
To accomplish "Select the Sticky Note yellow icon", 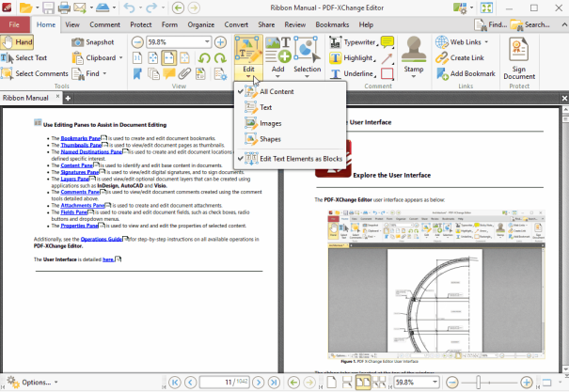I will [387, 42].
